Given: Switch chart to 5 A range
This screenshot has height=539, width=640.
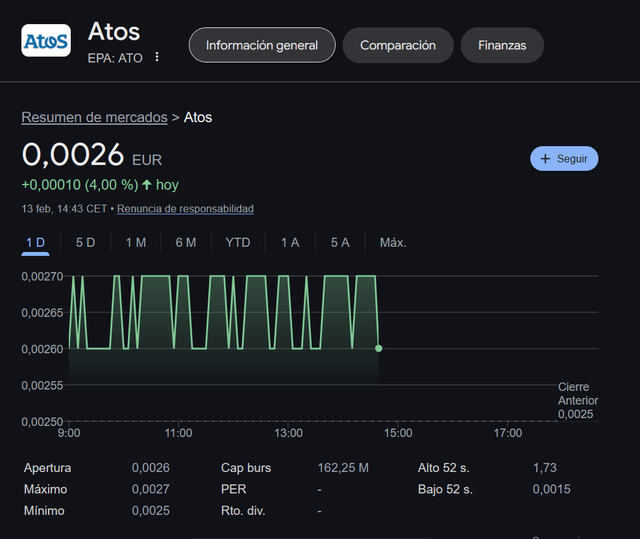Looking at the screenshot, I should [x=340, y=243].
